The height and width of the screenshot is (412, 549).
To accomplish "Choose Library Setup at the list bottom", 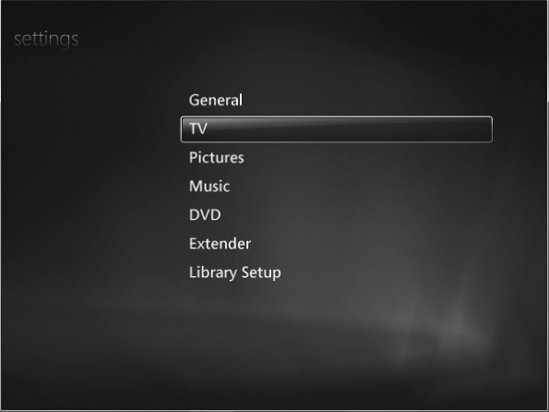I will (235, 273).
